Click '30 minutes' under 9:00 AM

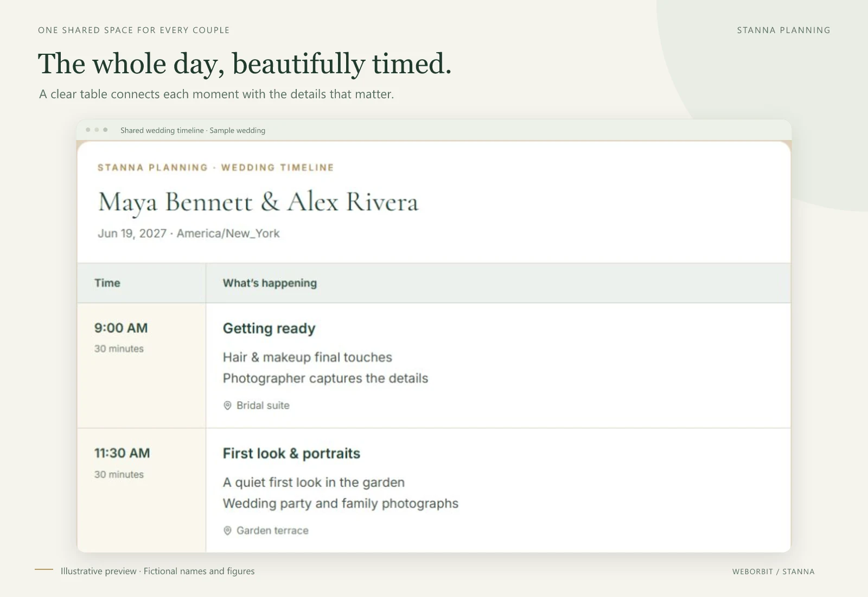tap(119, 348)
